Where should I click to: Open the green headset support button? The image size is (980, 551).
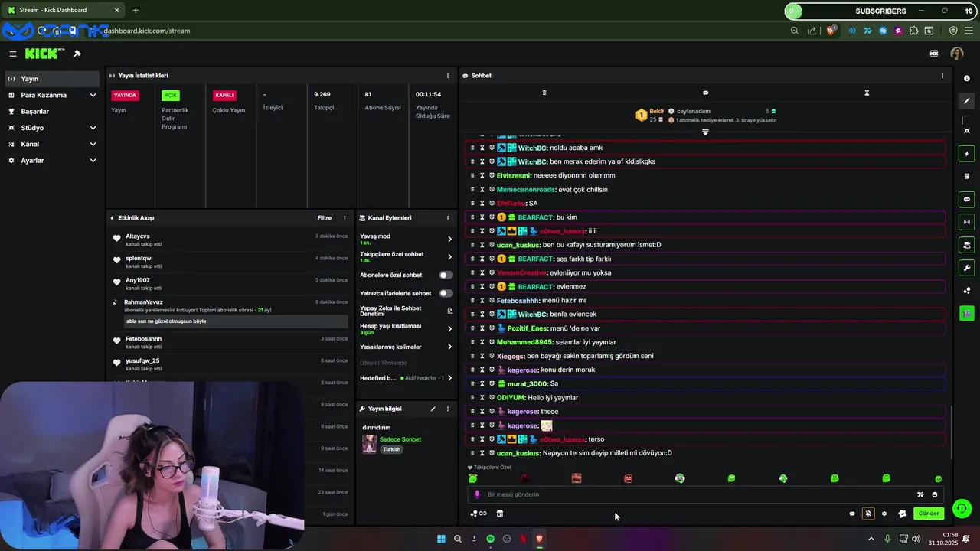click(x=962, y=509)
